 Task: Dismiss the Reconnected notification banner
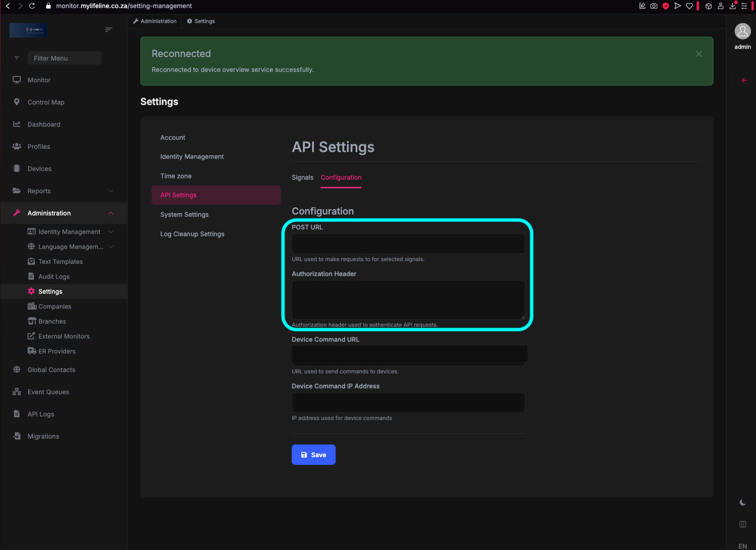pyautogui.click(x=698, y=54)
